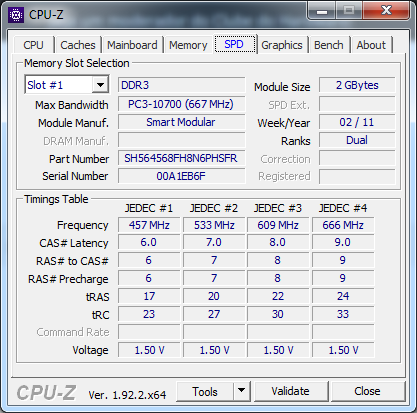The width and height of the screenshot is (417, 413).
Task: Go to the Mainboard tab
Action: 132,45
